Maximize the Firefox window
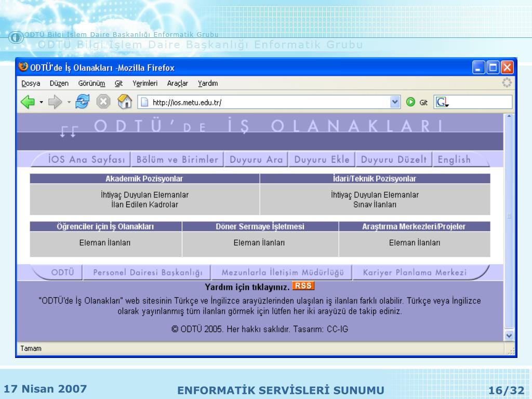 (493, 67)
